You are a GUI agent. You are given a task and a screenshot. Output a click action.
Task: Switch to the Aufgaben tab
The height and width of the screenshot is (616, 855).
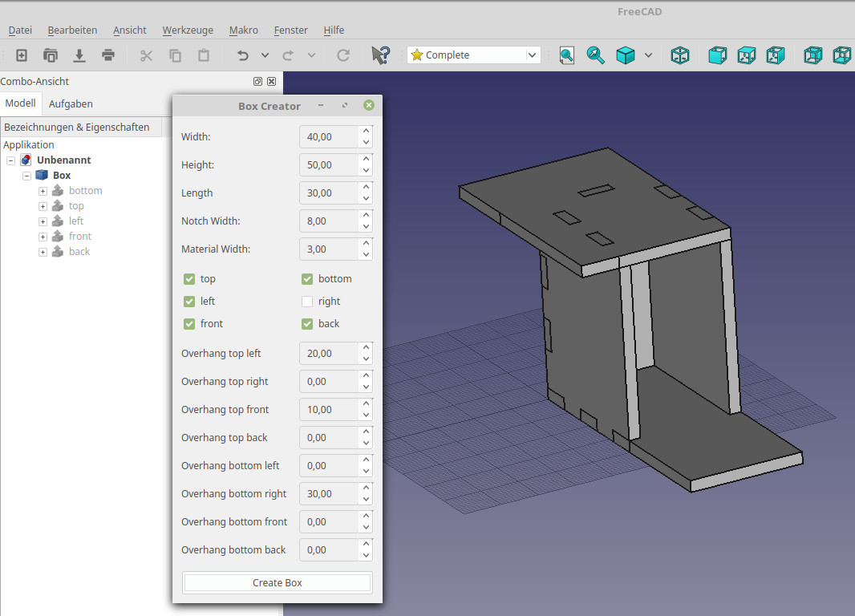coord(71,103)
